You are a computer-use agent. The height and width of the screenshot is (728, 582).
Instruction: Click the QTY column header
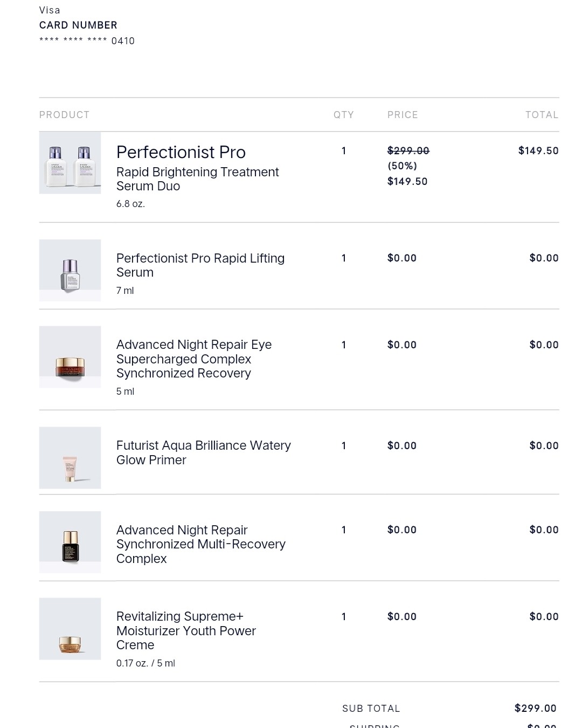(343, 115)
